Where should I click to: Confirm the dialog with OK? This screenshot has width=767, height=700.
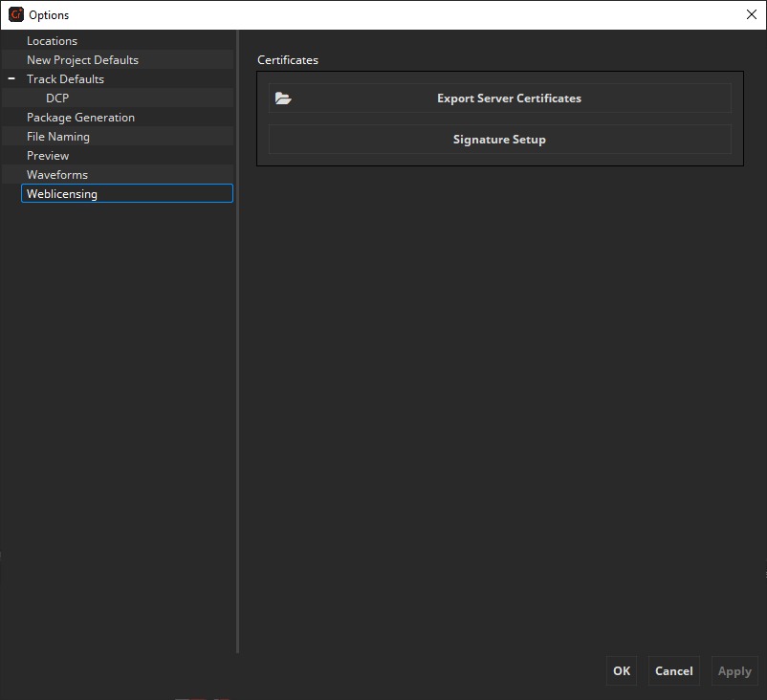click(x=622, y=671)
